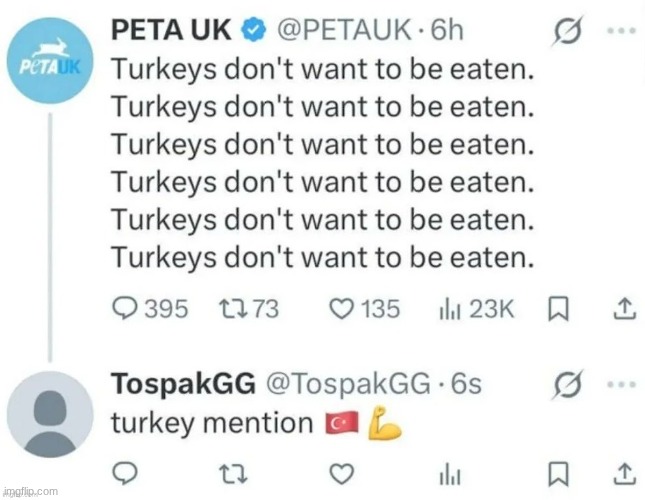This screenshot has width=645, height=500.
Task: Open the @PETAUK handle link
Action: (x=339, y=31)
